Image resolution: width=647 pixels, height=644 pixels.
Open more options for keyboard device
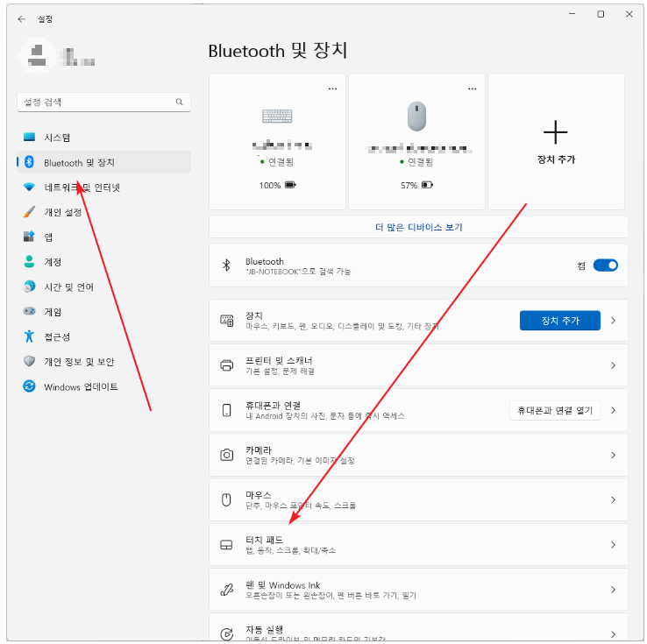[x=332, y=88]
